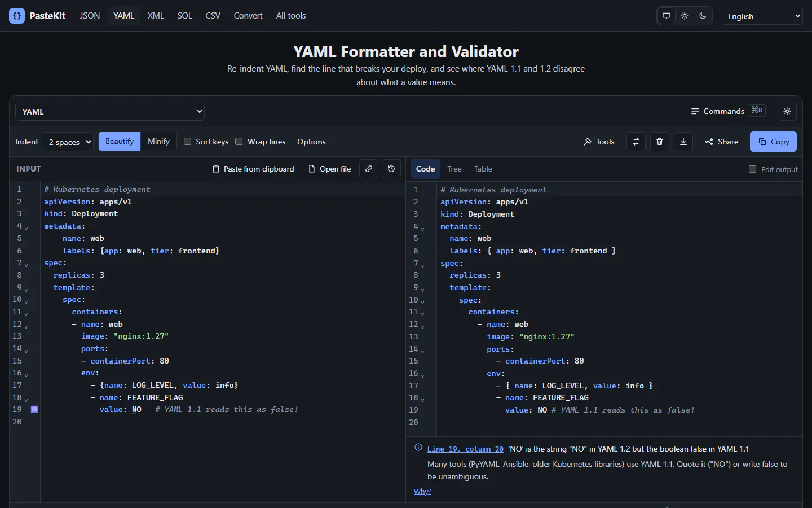Switch to the Tree output tab
The image size is (812, 508).
click(454, 169)
